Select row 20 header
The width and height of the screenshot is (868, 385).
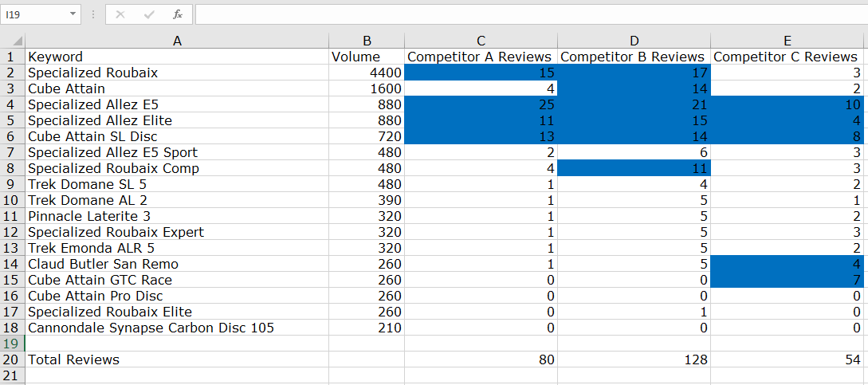click(13, 359)
